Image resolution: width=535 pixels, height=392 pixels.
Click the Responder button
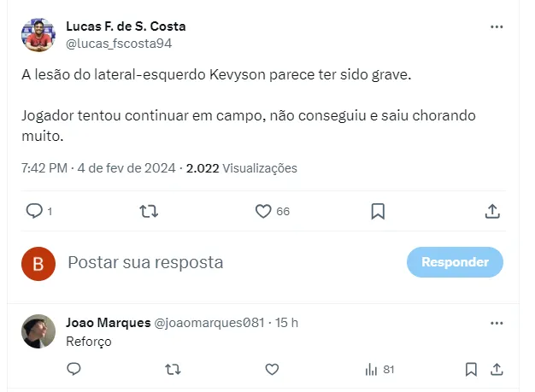coord(455,262)
